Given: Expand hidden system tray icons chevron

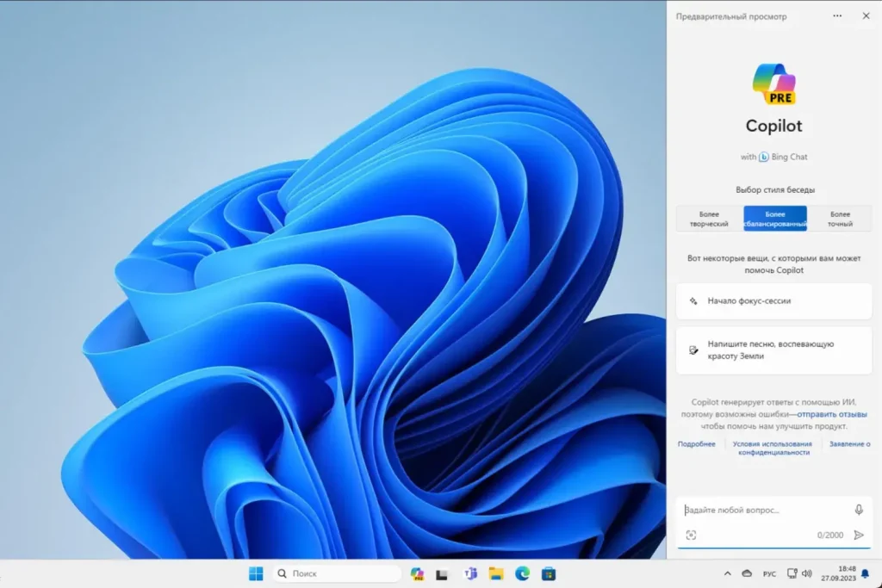Looking at the screenshot, I should click(727, 573).
